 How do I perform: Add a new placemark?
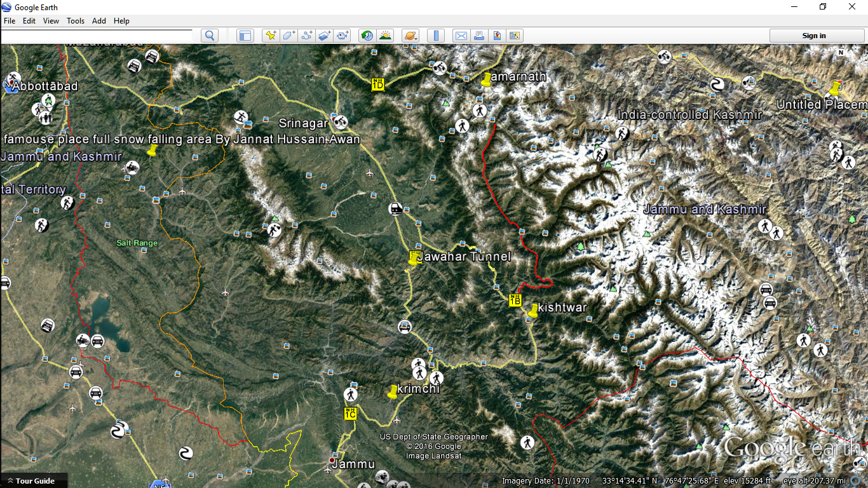tap(271, 36)
